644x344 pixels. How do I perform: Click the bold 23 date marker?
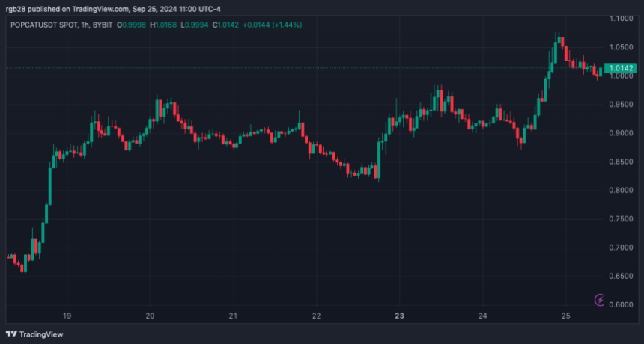(x=399, y=316)
